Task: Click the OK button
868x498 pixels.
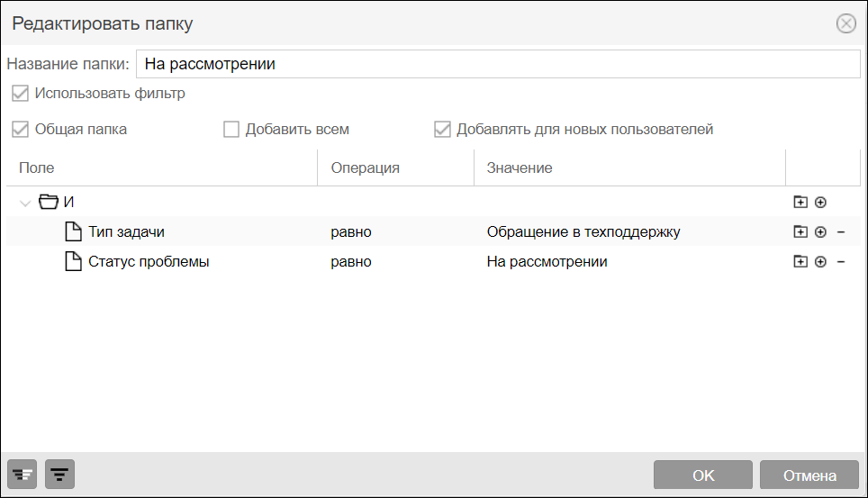Action: click(703, 475)
